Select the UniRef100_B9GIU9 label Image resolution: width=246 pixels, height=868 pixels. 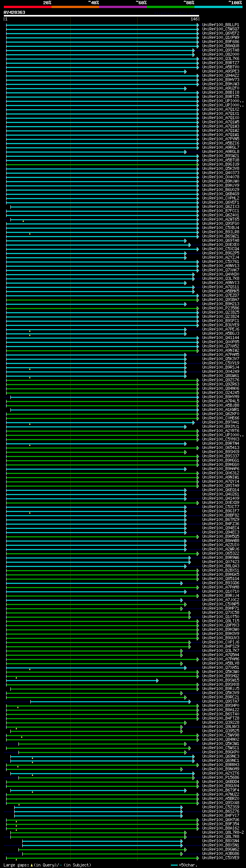pos(221,164)
